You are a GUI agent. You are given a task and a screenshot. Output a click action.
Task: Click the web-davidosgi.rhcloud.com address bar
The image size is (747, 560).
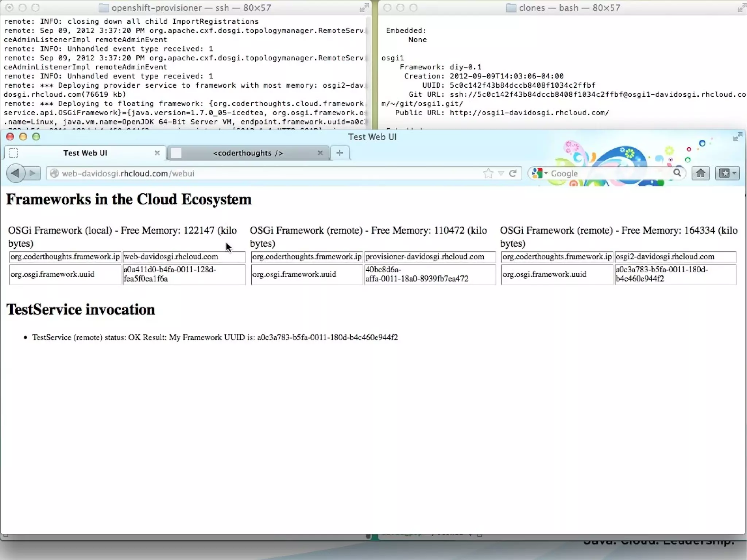pyautogui.click(x=255, y=173)
